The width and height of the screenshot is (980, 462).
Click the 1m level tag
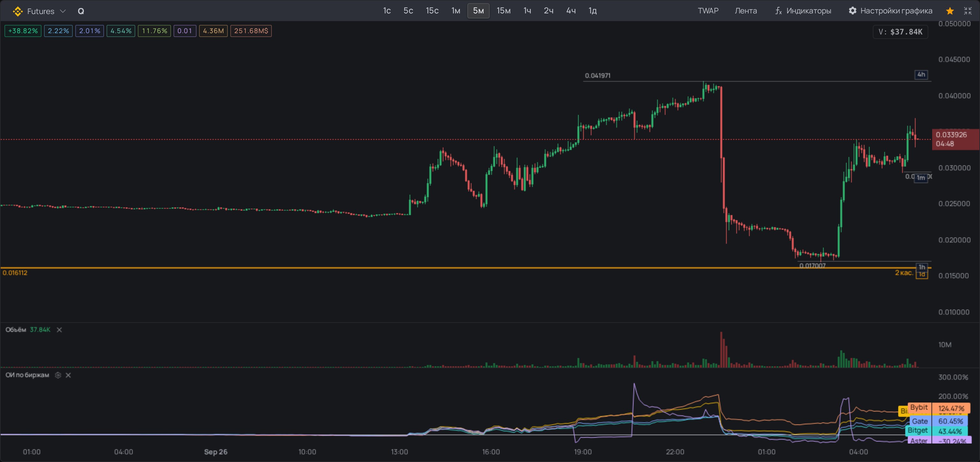(921, 178)
